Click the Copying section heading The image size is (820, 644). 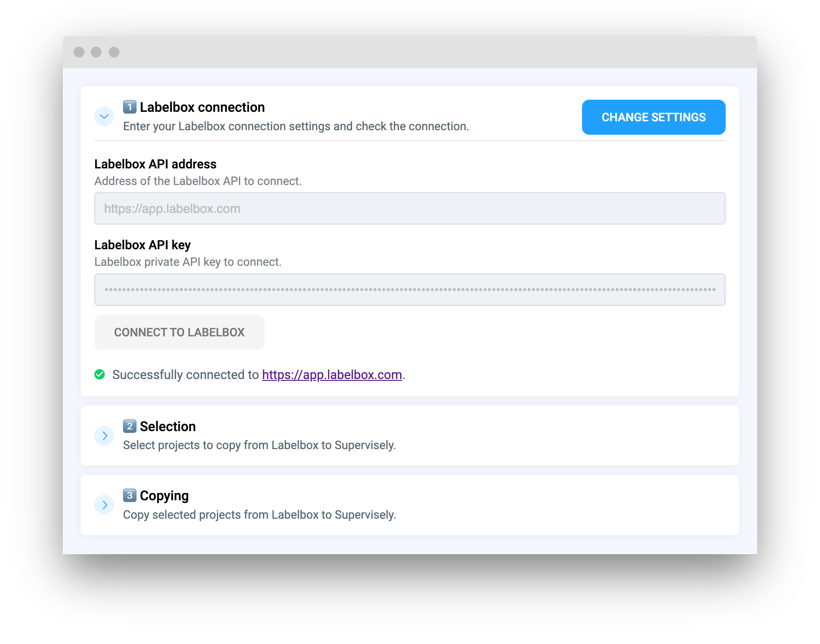pos(164,495)
